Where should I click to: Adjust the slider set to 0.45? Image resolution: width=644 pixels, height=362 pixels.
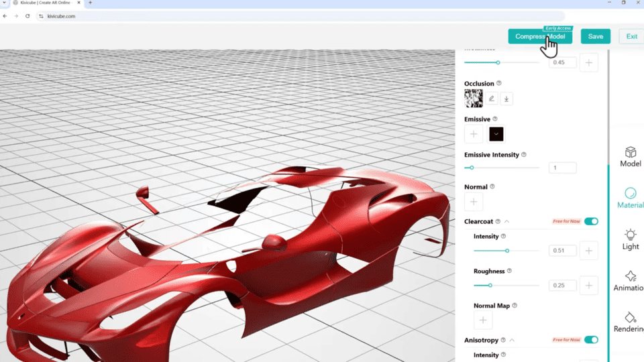click(501, 63)
